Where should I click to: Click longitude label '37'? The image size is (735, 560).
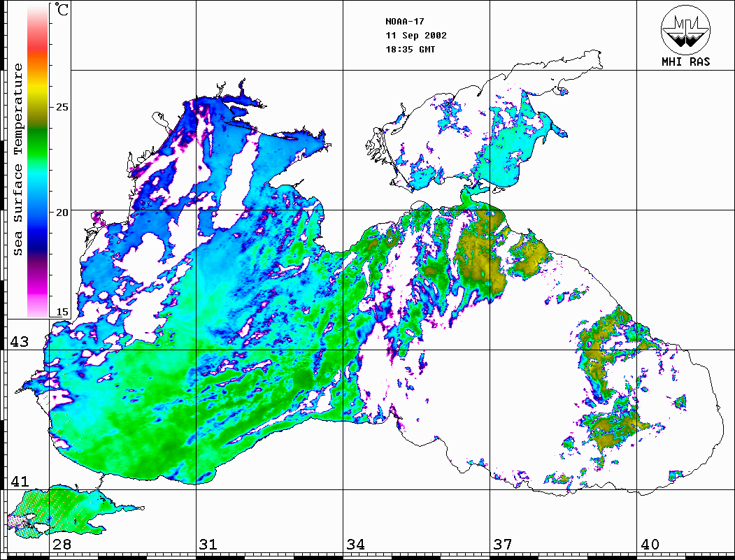click(x=503, y=545)
